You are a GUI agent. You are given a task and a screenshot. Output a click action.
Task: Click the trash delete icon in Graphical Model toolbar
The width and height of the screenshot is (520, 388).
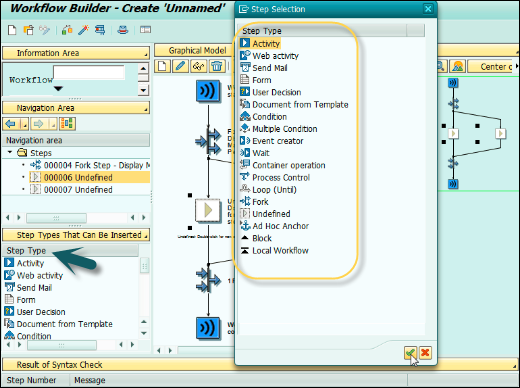(x=217, y=66)
